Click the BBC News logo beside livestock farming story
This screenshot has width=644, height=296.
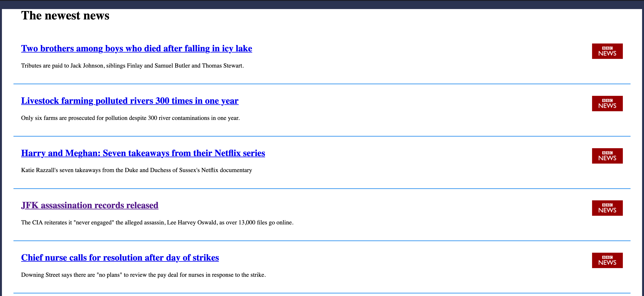coord(607,103)
